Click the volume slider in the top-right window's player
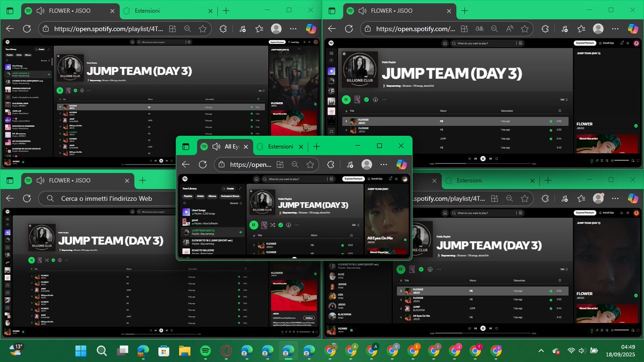 [621, 160]
